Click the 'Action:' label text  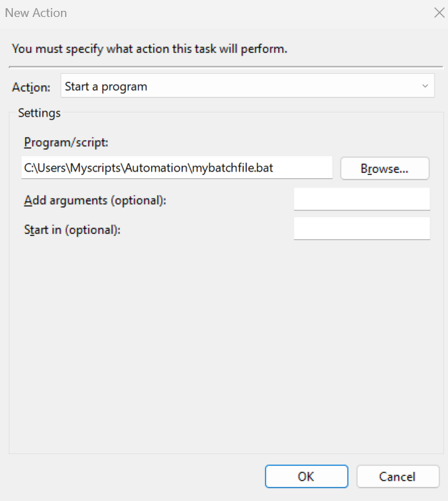tap(31, 87)
